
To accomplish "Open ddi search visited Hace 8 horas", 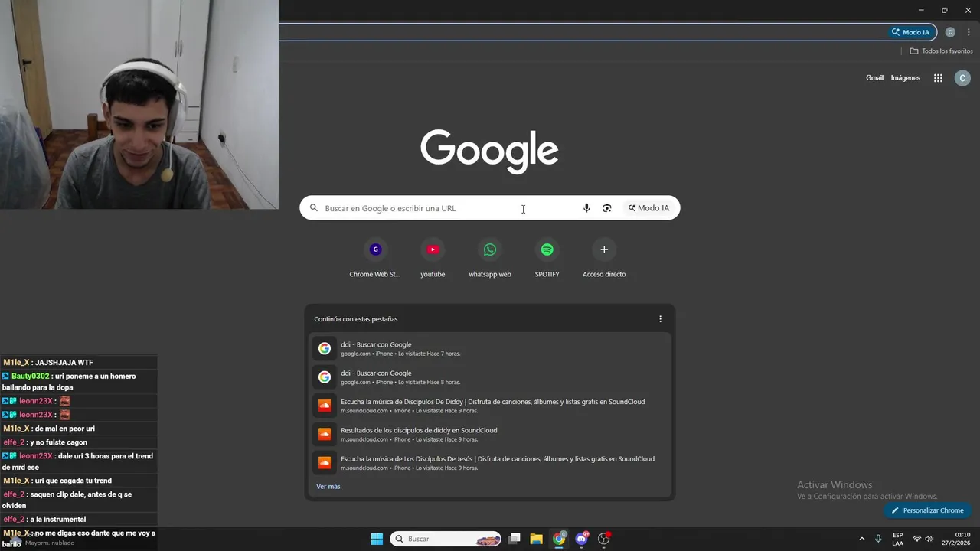I will coord(490,377).
